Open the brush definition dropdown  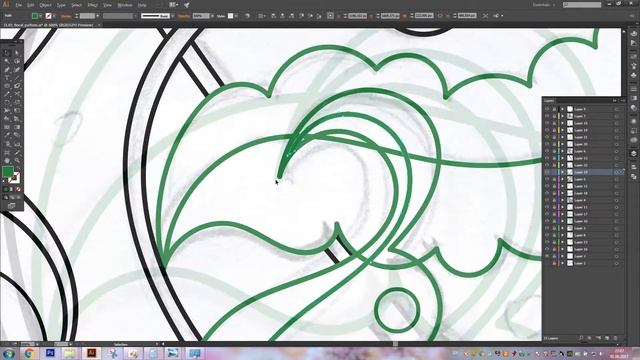click(x=173, y=16)
